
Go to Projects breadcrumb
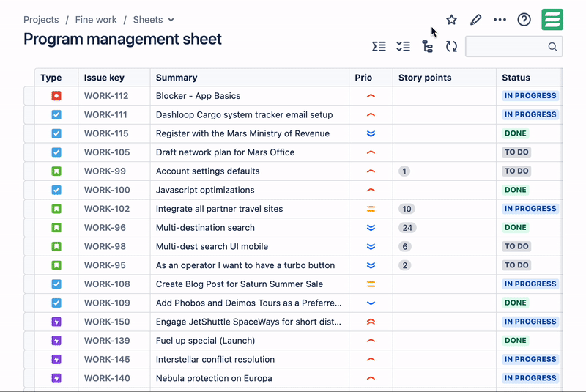click(41, 20)
